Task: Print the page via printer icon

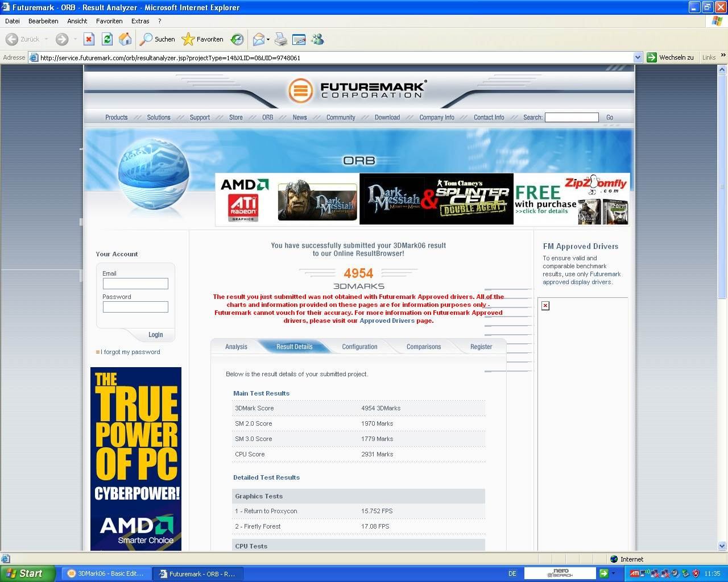Action: pos(281,39)
